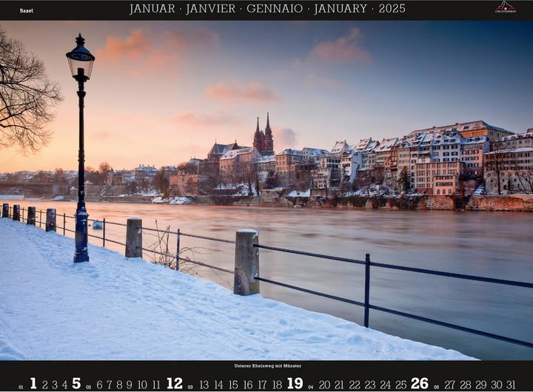Click the week number 01 marker
The width and height of the screenshot is (533, 392).
click(21, 388)
